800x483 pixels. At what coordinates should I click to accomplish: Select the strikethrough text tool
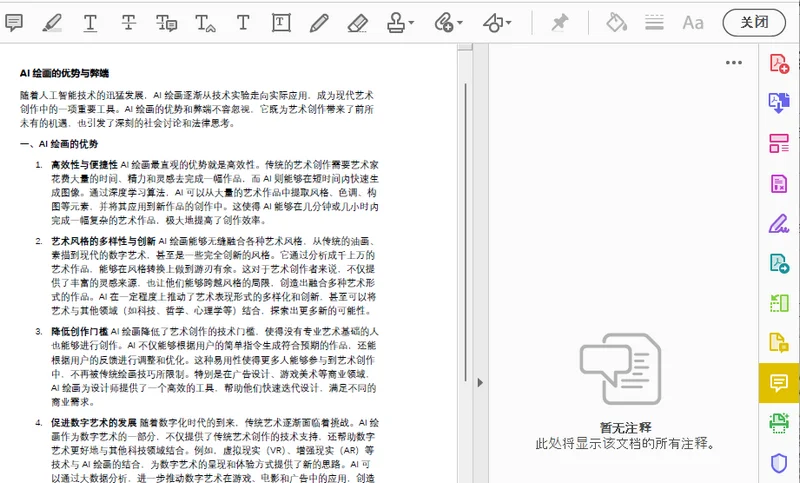click(129, 22)
